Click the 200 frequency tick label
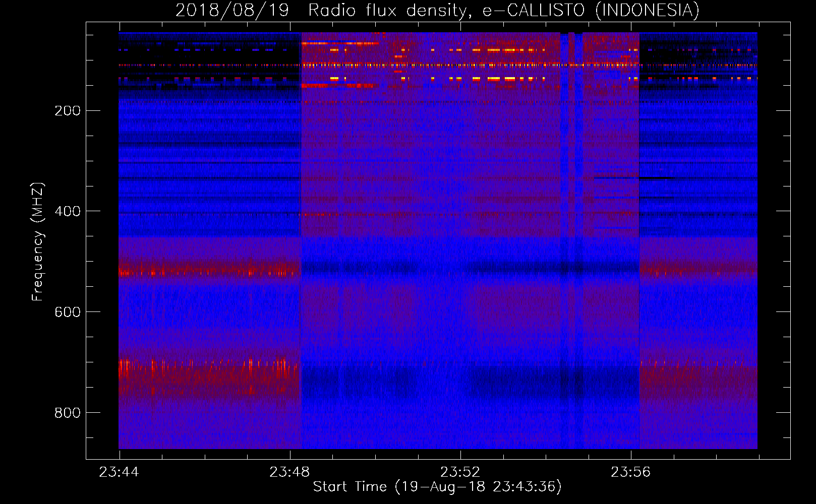The image size is (816, 504). coord(68,110)
